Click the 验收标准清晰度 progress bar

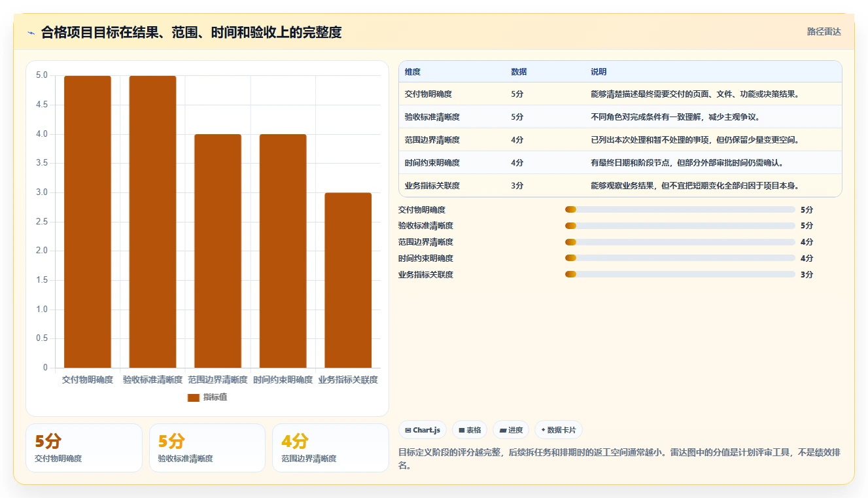(680, 226)
